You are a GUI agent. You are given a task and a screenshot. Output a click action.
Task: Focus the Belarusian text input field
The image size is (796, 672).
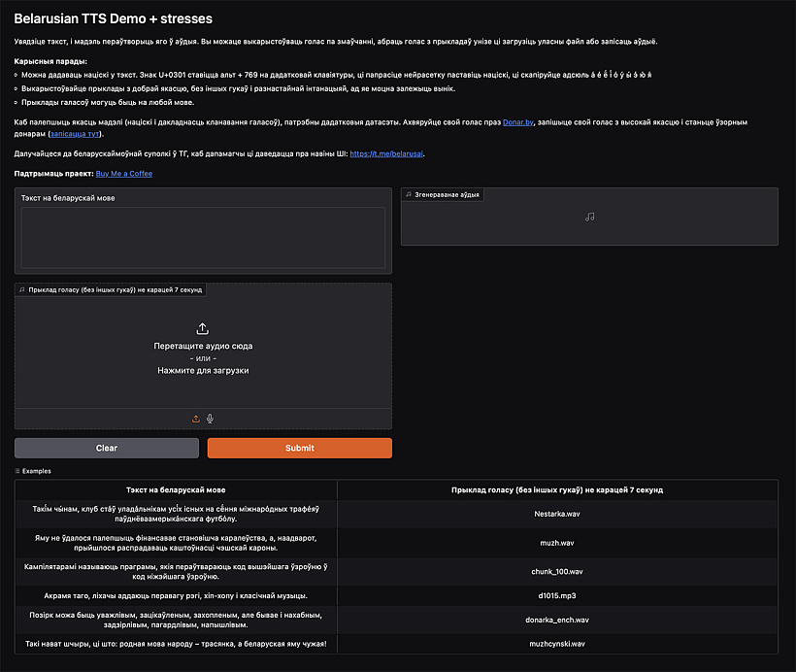[203, 238]
